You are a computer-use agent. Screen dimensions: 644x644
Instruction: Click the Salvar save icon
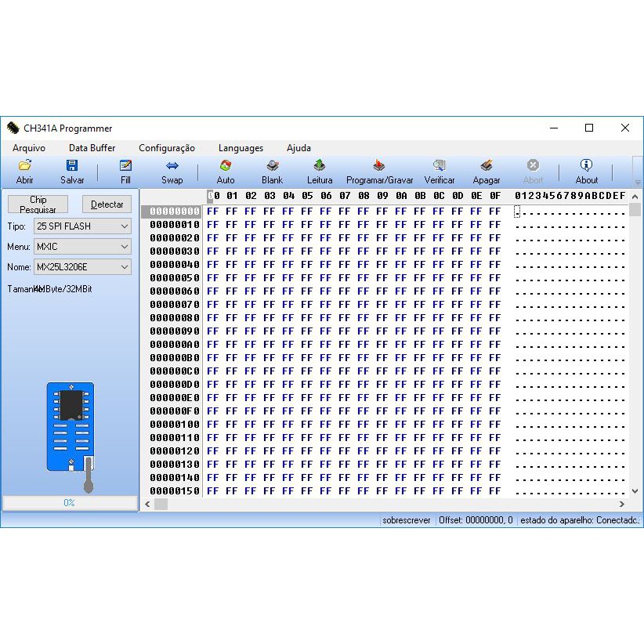click(x=72, y=166)
